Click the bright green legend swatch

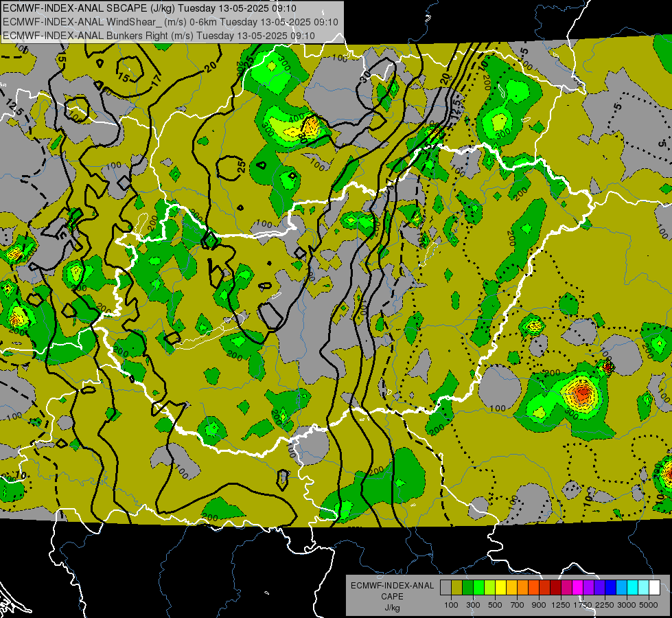tap(478, 588)
